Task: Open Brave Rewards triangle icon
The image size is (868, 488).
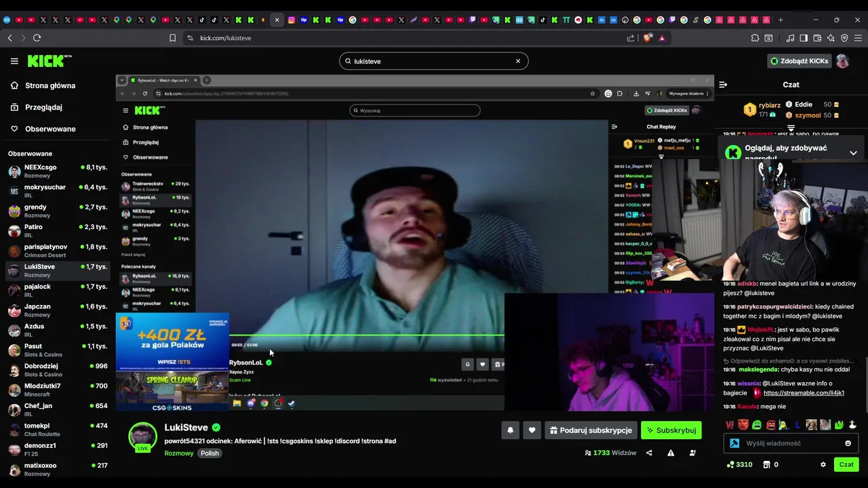Action: pyautogui.click(x=662, y=38)
